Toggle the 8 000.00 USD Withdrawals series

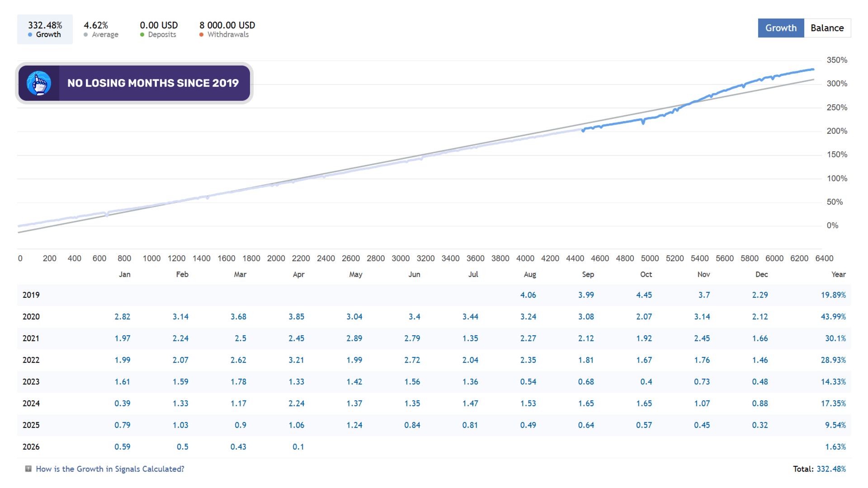coord(227,29)
